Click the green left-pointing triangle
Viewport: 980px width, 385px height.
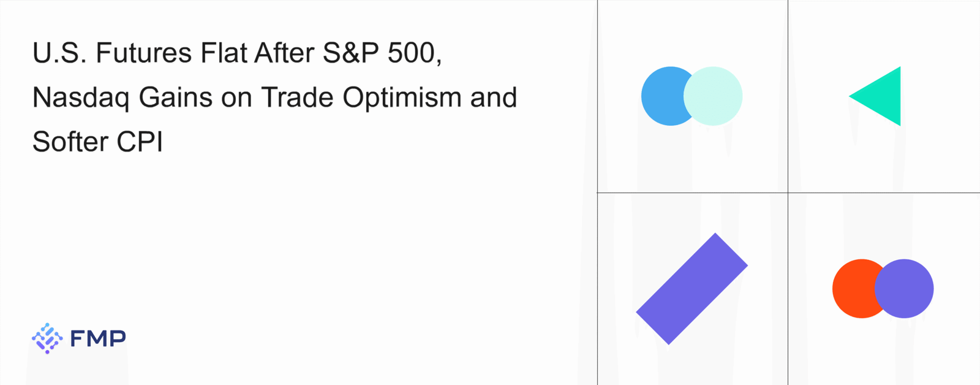tap(882, 96)
